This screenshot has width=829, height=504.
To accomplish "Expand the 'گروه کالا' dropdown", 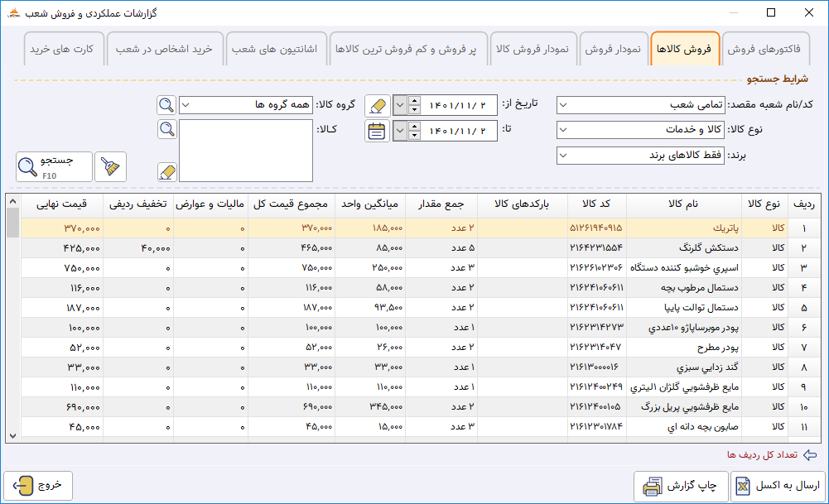I will tap(186, 105).
